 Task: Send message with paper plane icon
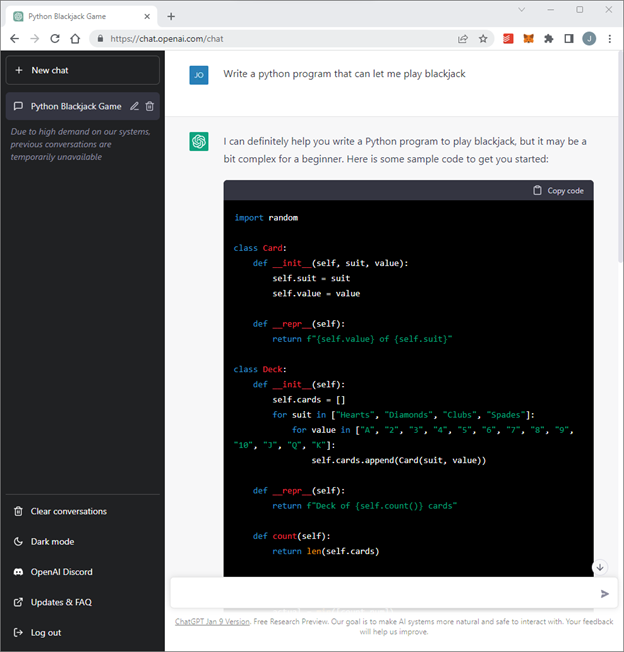pyautogui.click(x=604, y=594)
